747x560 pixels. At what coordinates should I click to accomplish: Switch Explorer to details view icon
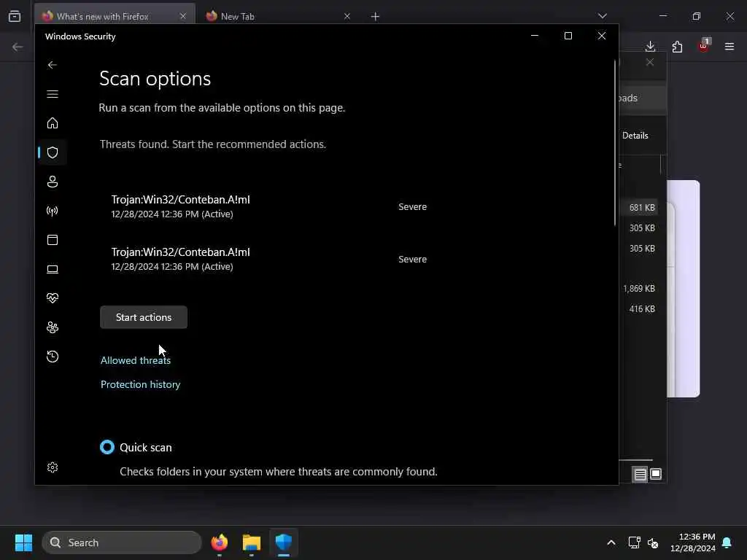[640, 474]
